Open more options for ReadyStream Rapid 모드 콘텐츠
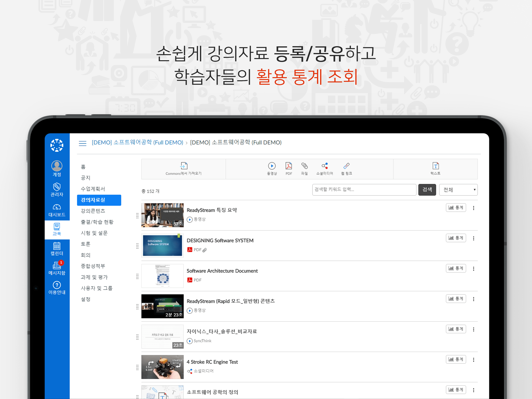The height and width of the screenshot is (399, 532). 474,299
